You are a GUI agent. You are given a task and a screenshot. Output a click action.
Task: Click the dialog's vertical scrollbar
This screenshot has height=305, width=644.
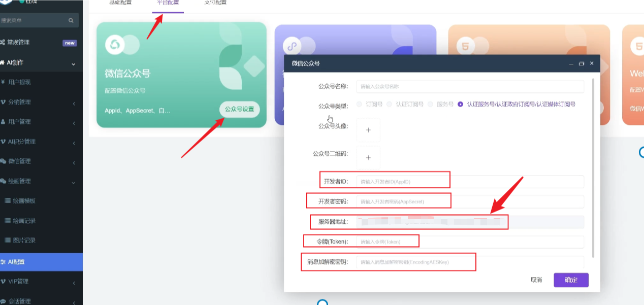[x=593, y=167]
